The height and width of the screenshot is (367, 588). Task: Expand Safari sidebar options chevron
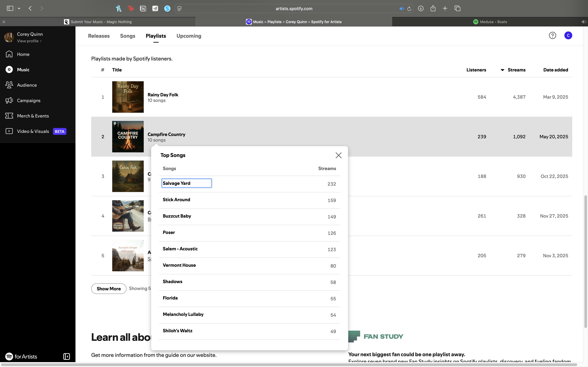pyautogui.click(x=19, y=9)
